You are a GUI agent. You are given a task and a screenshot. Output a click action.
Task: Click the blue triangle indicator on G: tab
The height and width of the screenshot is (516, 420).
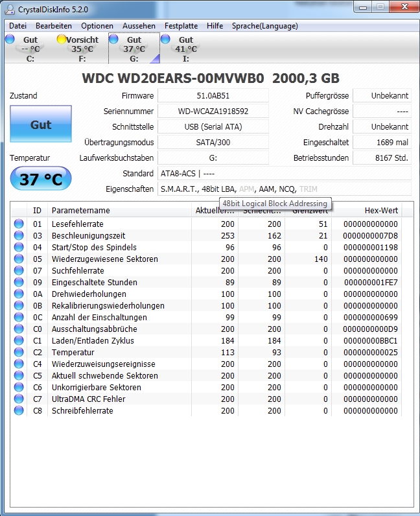pos(156,58)
